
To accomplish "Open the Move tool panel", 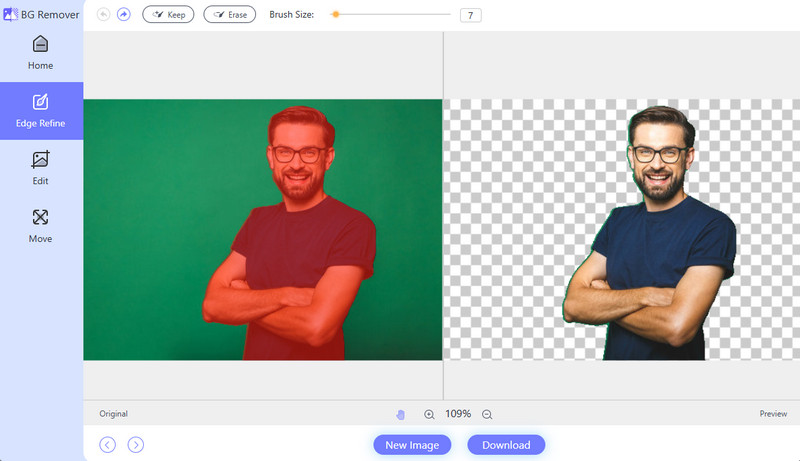I will point(41,226).
